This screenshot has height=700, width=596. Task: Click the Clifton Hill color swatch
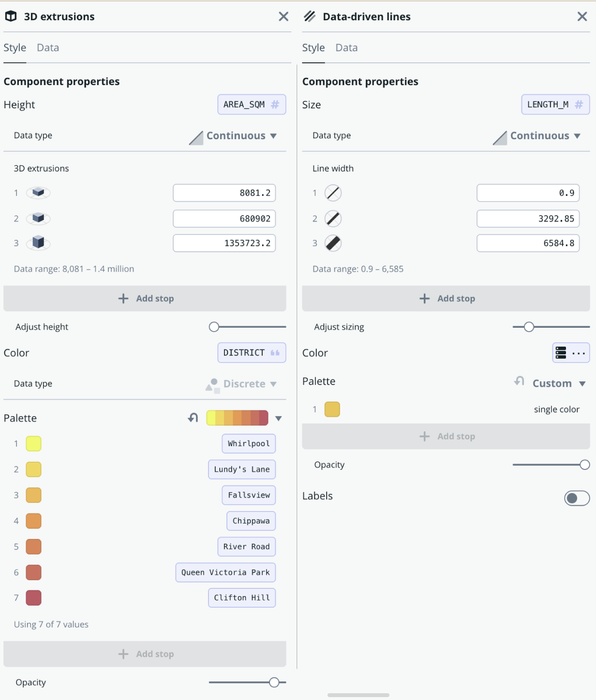[x=33, y=598]
